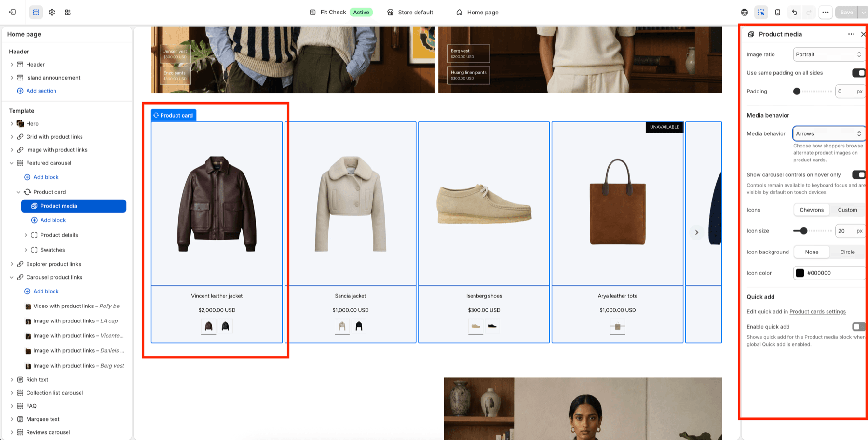Screen dimensions: 868x440
Task: Toggle Use same padding on all sides
Action: pyautogui.click(x=858, y=73)
